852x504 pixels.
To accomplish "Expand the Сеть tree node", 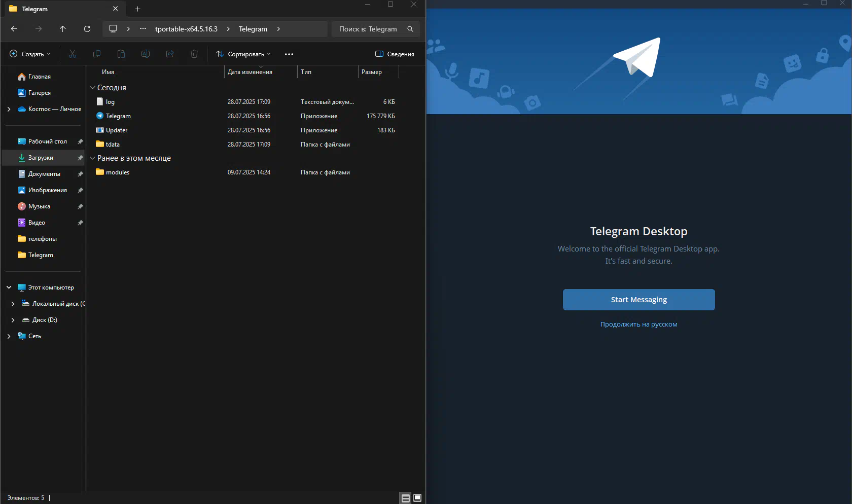I will pos(9,336).
